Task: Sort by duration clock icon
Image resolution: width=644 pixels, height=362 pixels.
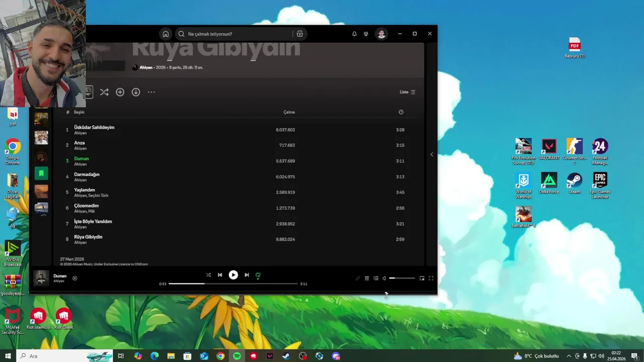Action: click(x=401, y=112)
